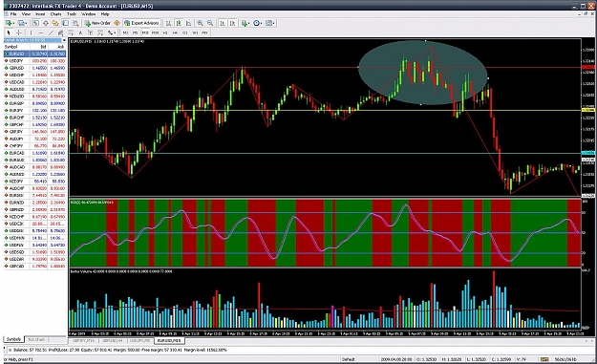This screenshot has width=597, height=364.
Task: Switch to MN timeframe
Action: point(204,32)
